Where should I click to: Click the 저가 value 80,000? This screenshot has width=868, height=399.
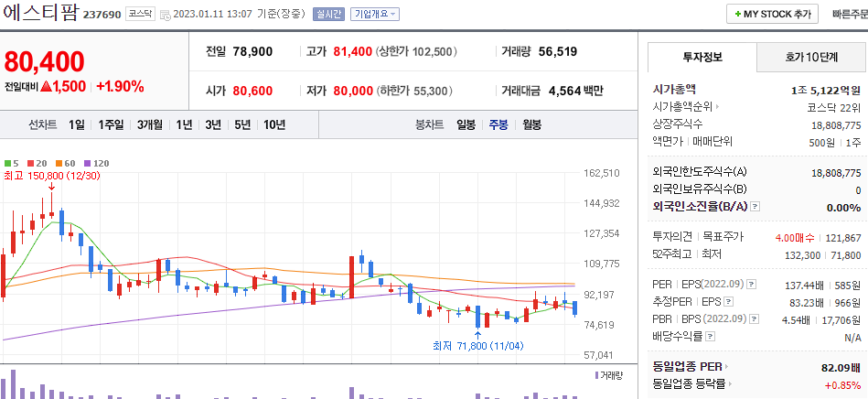point(353,91)
